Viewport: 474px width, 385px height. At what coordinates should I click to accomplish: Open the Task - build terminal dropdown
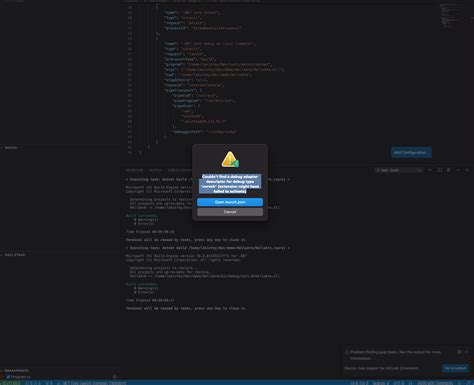point(399,170)
